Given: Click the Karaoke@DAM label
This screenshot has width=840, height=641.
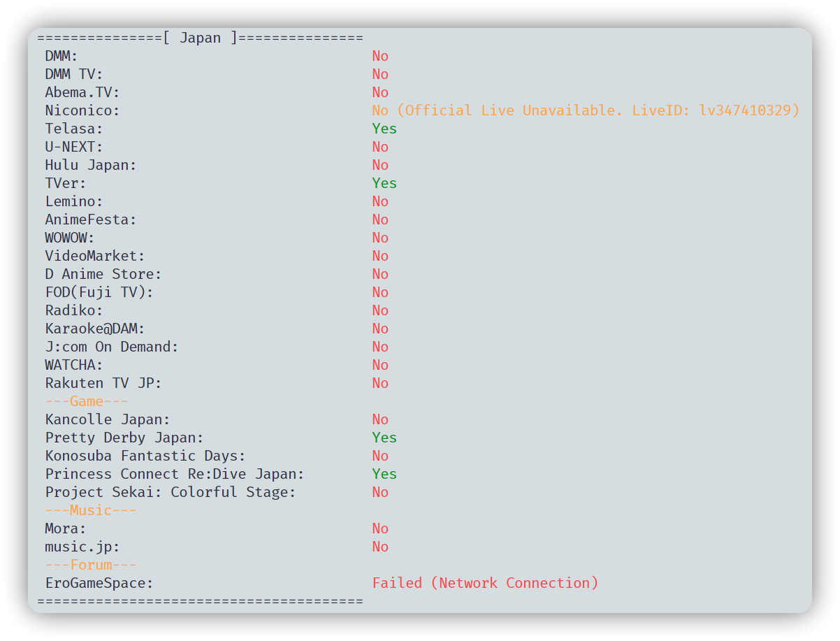Looking at the screenshot, I should point(94,329).
